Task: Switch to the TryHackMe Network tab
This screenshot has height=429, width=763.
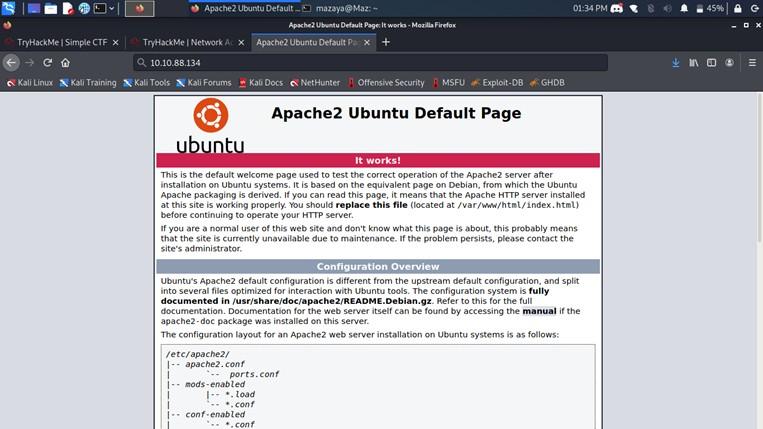Action: (187, 42)
